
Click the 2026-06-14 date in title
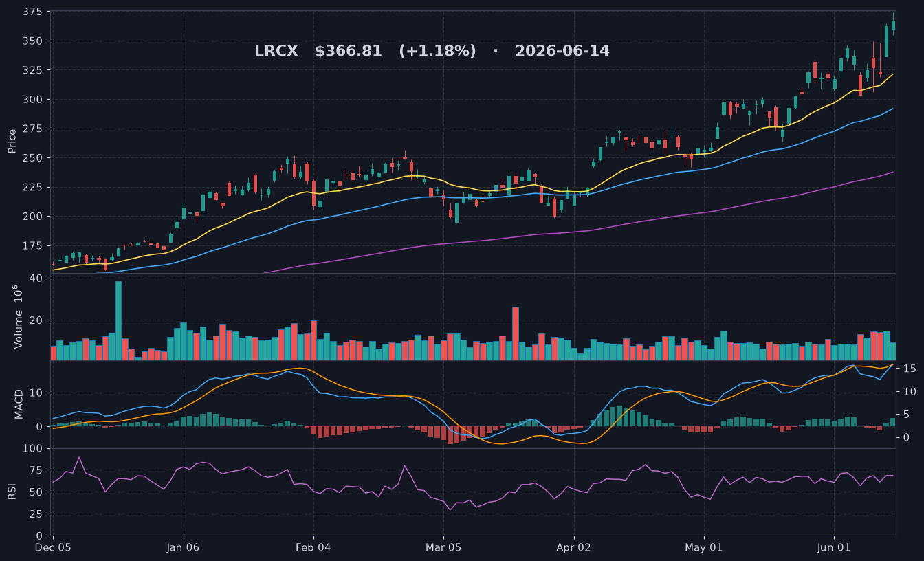point(562,52)
